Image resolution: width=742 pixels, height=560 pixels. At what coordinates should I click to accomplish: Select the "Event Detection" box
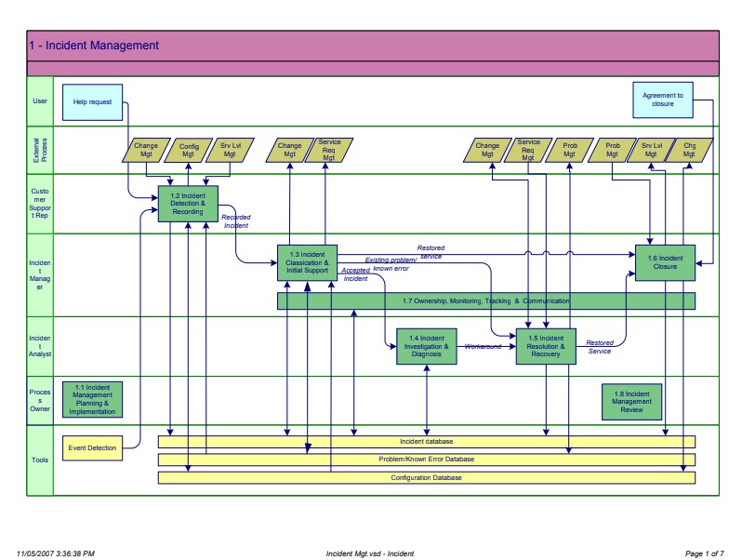point(92,447)
